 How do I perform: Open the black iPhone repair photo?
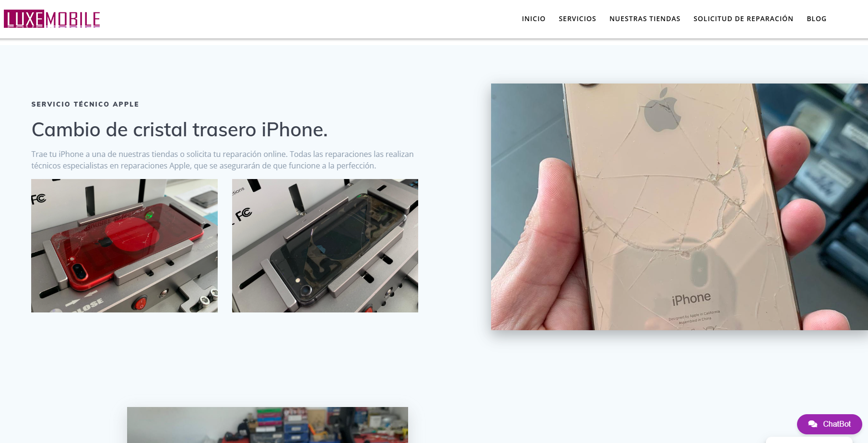pos(325,246)
